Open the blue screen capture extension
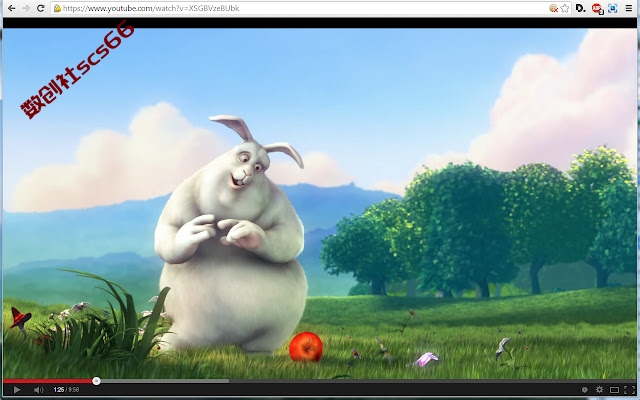Screen dimensions: 640x400 pyautogui.click(x=612, y=8)
